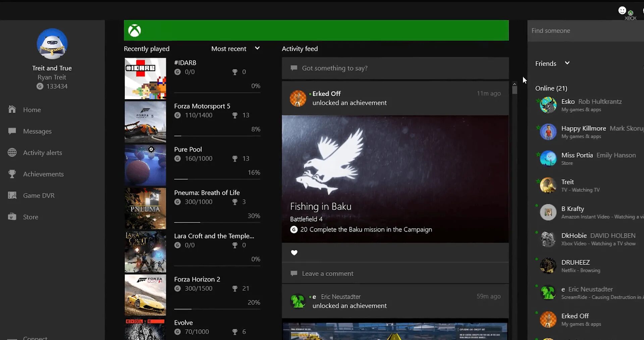Open Treit and True profile picture
Image resolution: width=644 pixels, height=340 pixels.
(52, 44)
